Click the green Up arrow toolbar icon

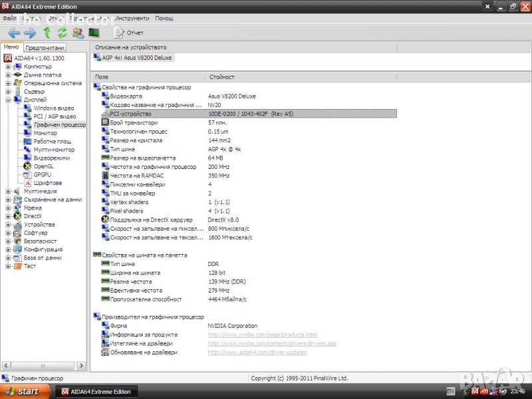pyautogui.click(x=47, y=33)
